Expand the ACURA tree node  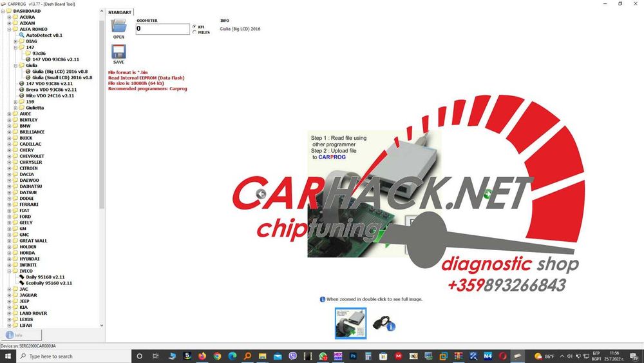tap(9, 17)
